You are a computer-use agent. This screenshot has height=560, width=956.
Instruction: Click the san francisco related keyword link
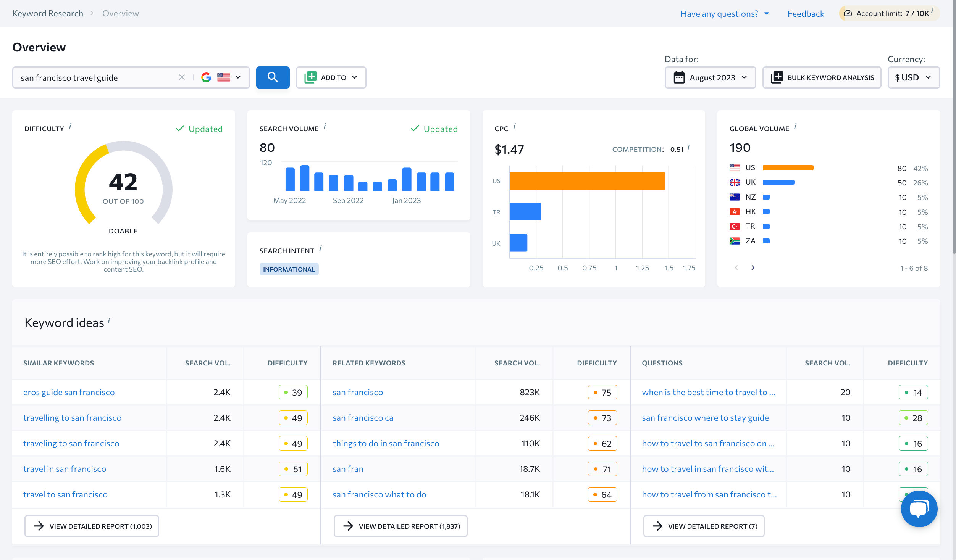click(x=358, y=392)
